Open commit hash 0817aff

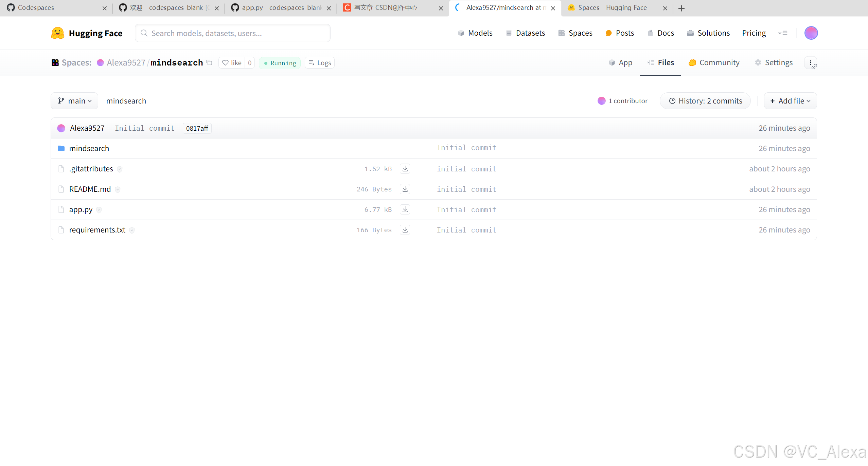(197, 128)
